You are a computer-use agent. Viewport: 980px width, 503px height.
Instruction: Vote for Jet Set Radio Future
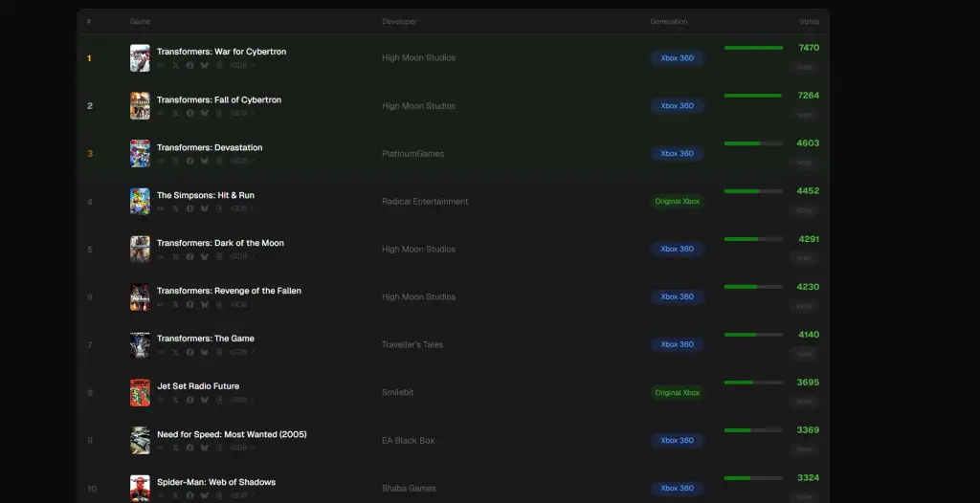(x=804, y=402)
